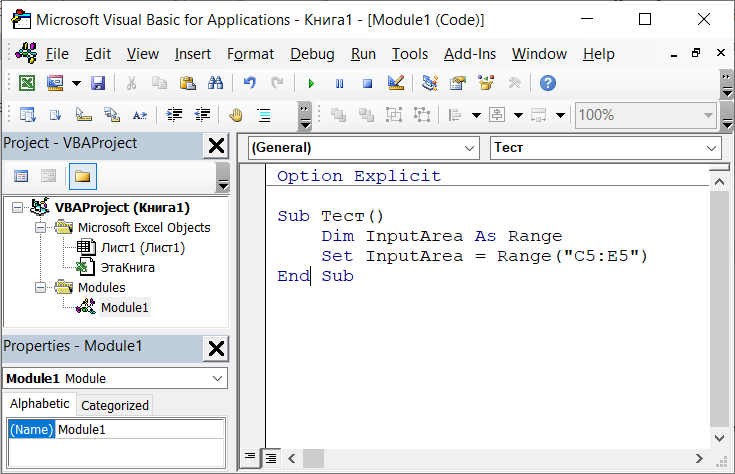Click List Properties/Methods icon
Screen dimensions: 735x474
click(x=27, y=115)
